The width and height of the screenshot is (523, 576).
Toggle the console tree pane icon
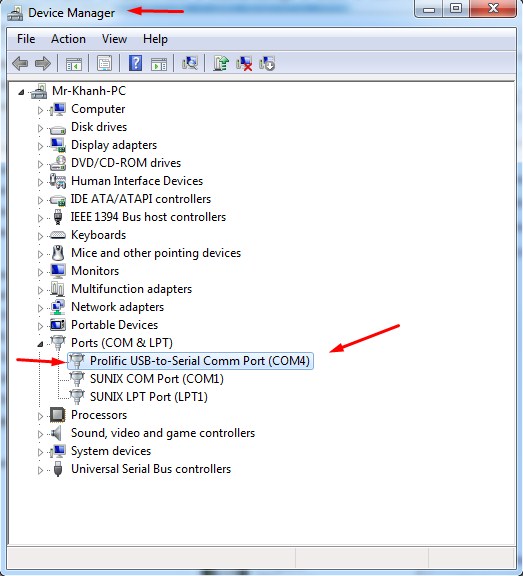74,64
